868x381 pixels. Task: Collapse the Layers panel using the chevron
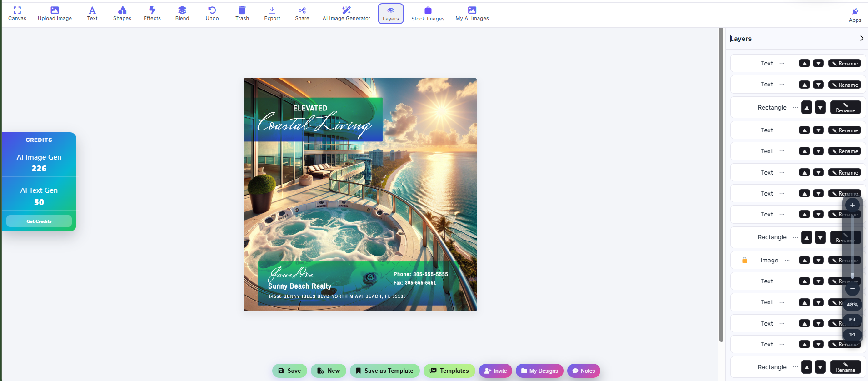click(861, 39)
